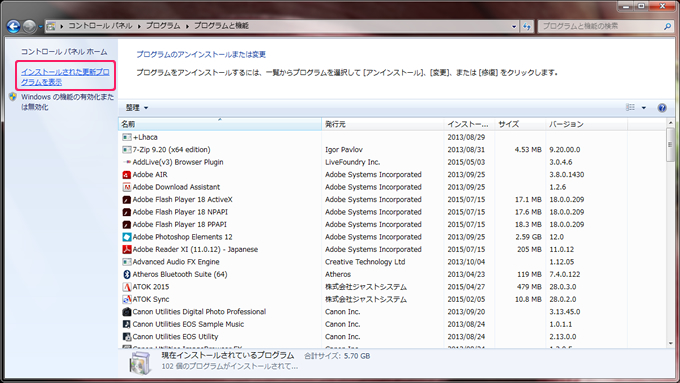Click the scrollbar down arrow

pos(670,344)
